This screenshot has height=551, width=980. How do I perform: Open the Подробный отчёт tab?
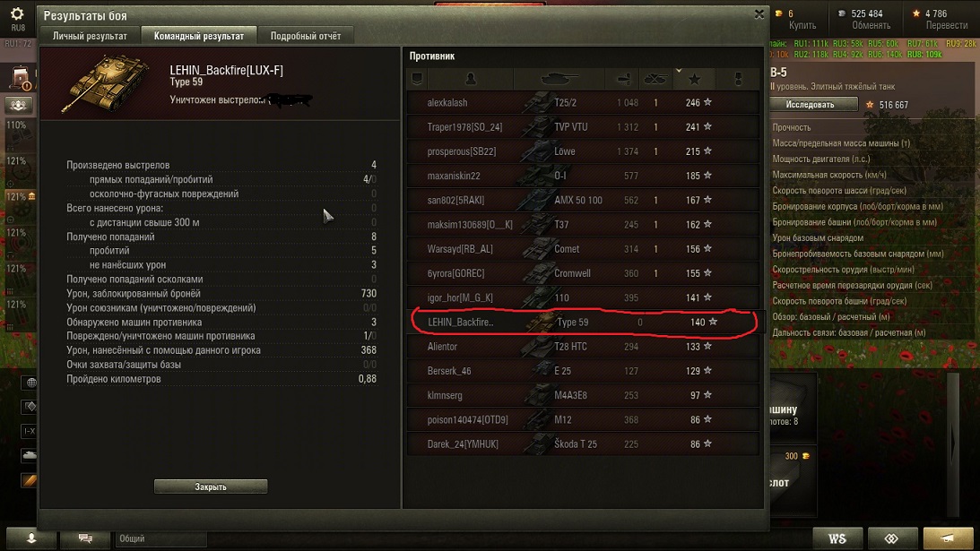[306, 36]
